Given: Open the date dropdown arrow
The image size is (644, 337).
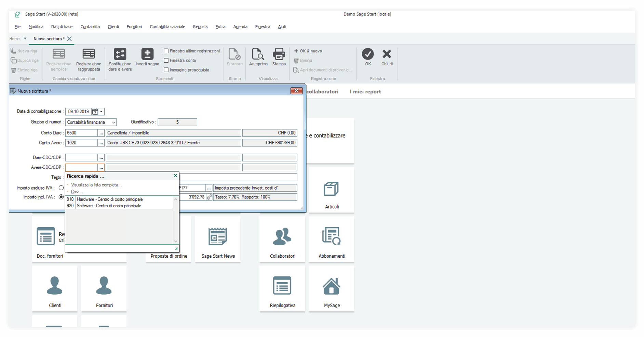Looking at the screenshot, I should click(x=102, y=112).
